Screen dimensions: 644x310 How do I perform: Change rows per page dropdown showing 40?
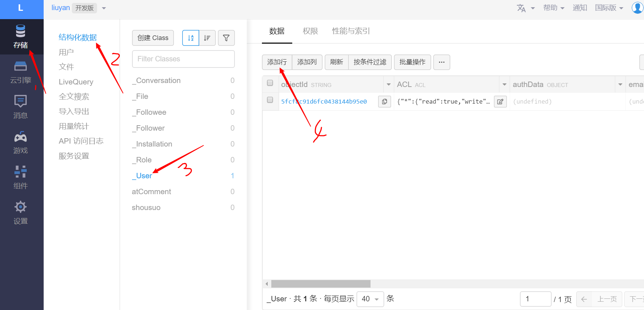point(370,299)
